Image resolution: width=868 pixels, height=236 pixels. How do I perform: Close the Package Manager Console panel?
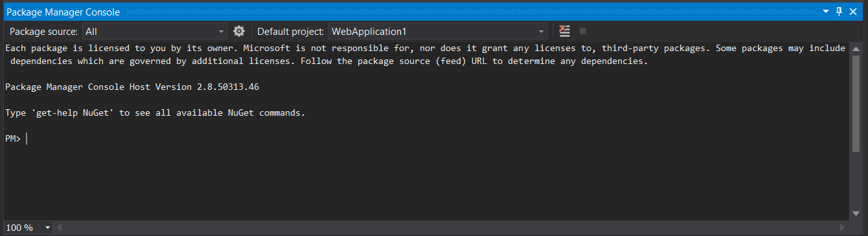pyautogui.click(x=853, y=12)
